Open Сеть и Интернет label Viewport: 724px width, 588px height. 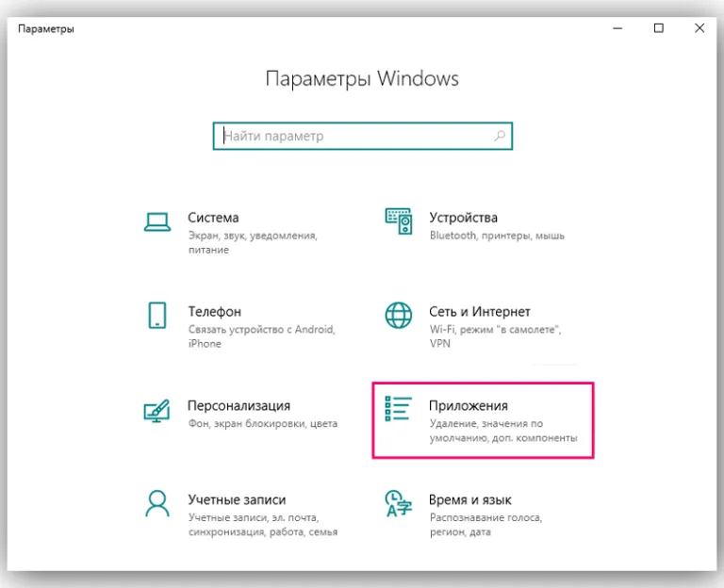point(479,312)
